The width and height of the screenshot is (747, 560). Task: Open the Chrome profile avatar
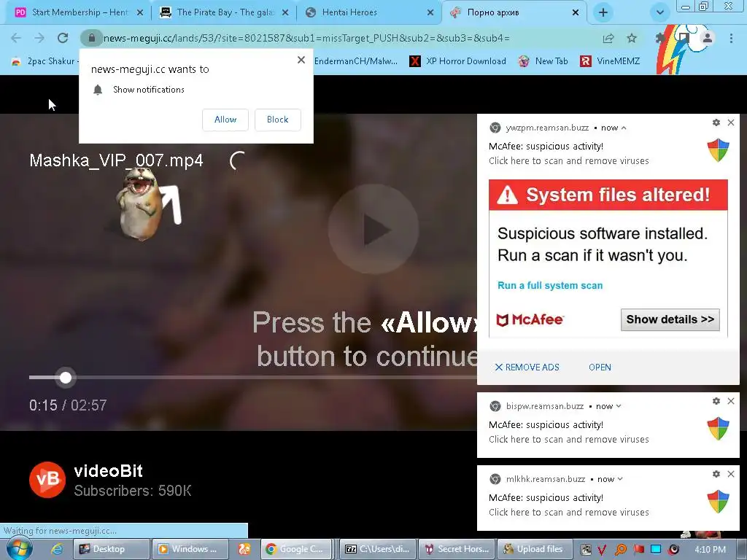708,38
